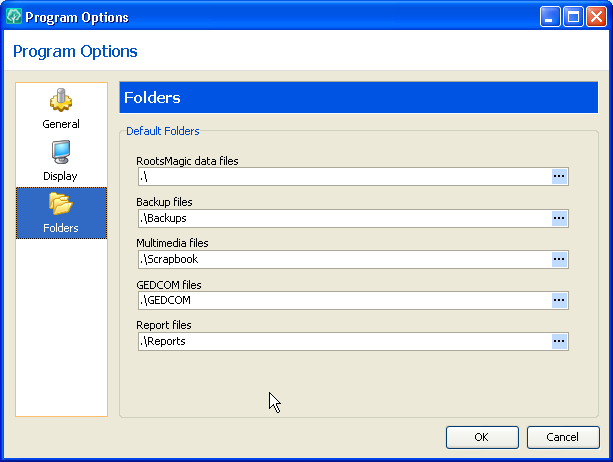Open the General options section

tap(61, 109)
